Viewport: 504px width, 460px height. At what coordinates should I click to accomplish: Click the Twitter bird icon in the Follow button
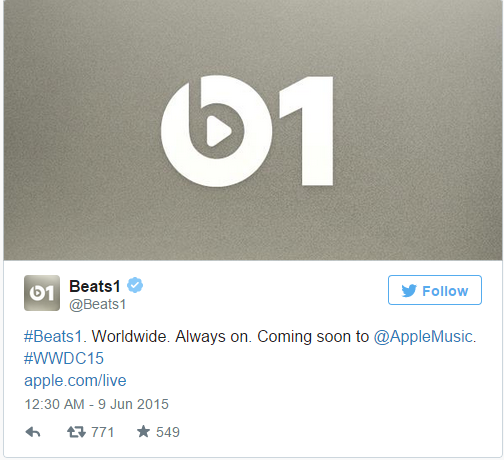click(x=409, y=291)
